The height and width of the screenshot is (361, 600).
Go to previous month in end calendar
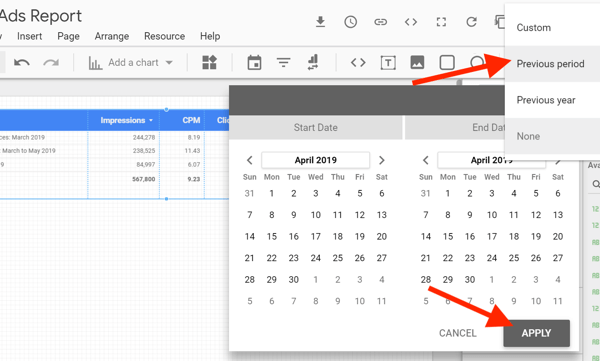coord(426,160)
